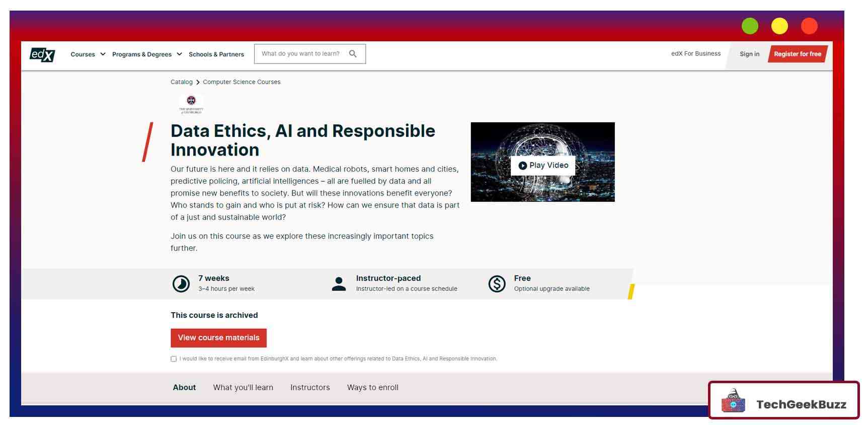868x425 pixels.
Task: Open the Computer Science Courses breadcrumb link
Action: pos(242,82)
